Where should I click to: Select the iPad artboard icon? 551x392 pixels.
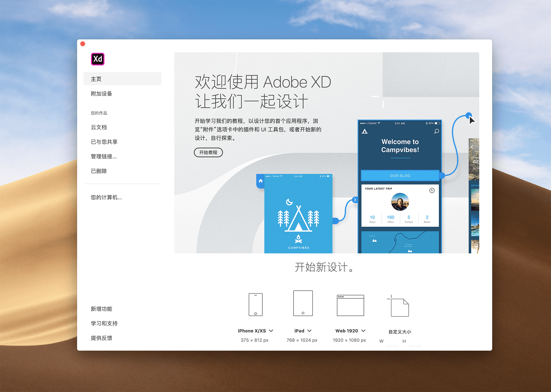303,303
